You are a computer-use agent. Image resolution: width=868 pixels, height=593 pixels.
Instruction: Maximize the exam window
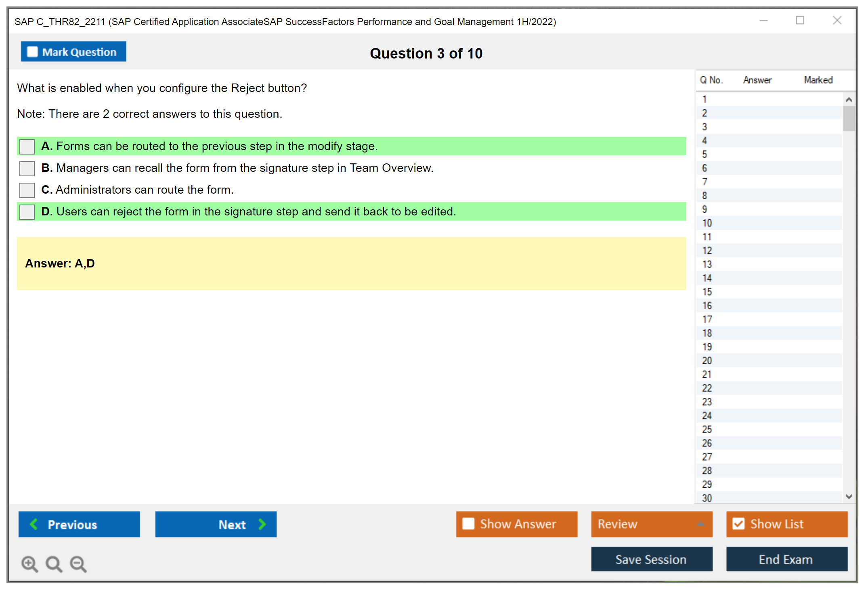pos(800,21)
